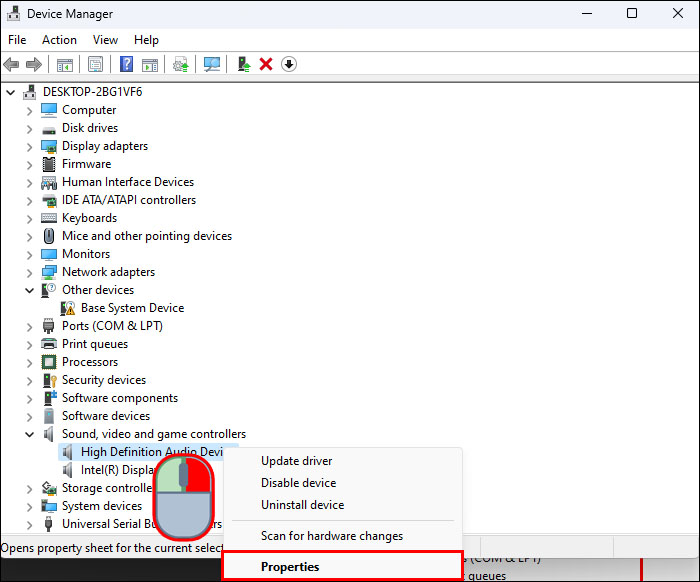Expand the Ports (COM & LPT) category

[x=29, y=327]
